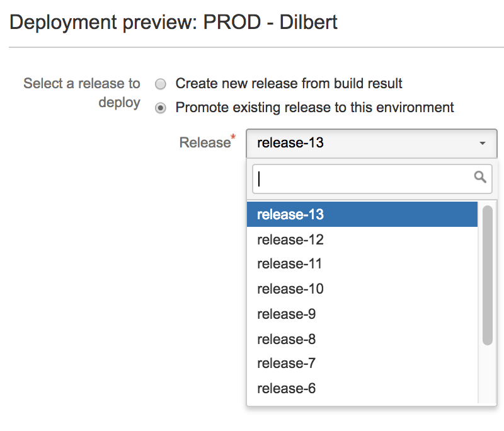504x431 pixels.
Task: Select release-10 option
Action: [x=290, y=289]
